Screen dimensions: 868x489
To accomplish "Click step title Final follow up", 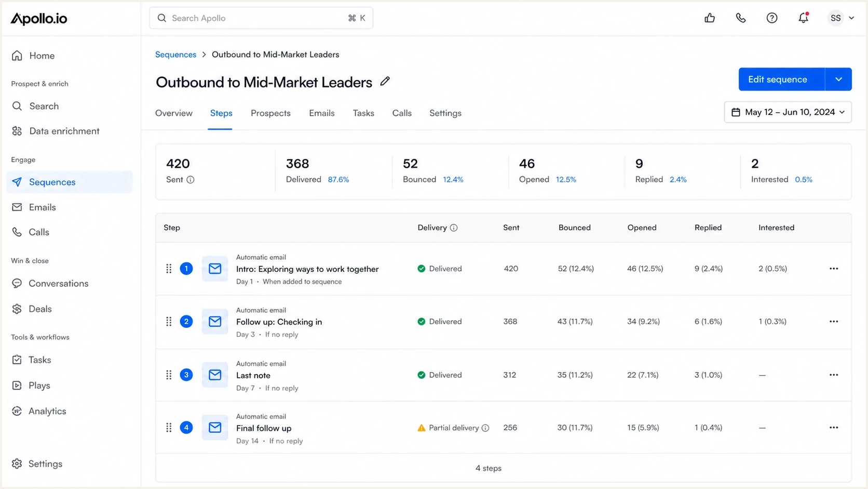I will tap(264, 428).
